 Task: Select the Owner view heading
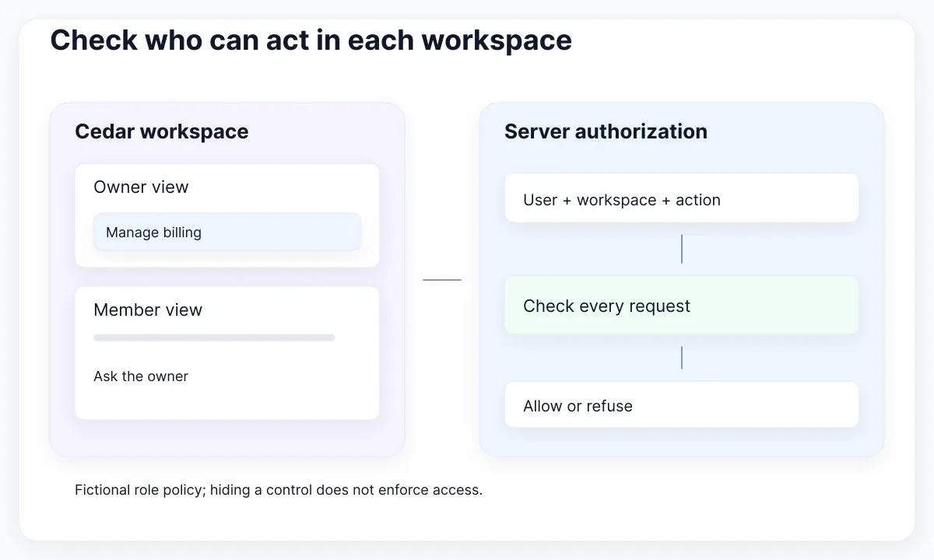coord(141,187)
